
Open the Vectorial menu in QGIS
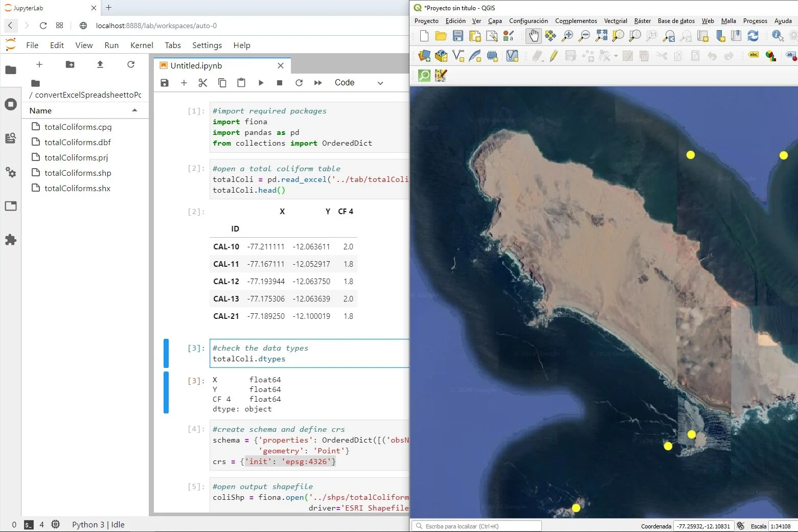point(615,21)
